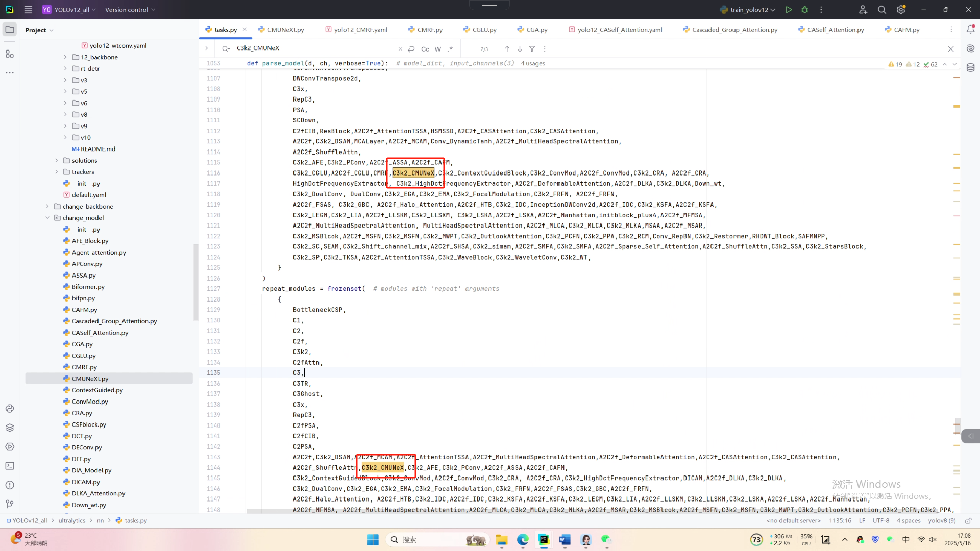Open the Notifications bell icon
This screenshot has height=551, width=980.
click(970, 30)
